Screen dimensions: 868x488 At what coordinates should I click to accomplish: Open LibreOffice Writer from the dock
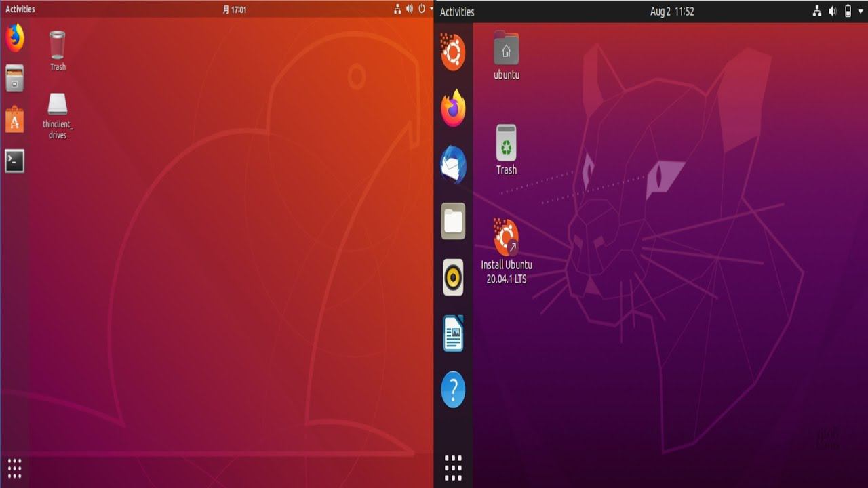(x=453, y=333)
